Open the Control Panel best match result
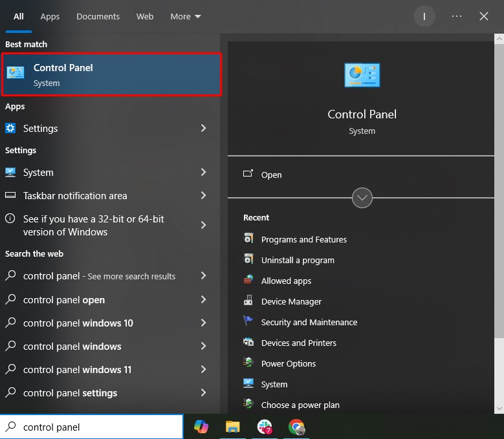 click(111, 74)
